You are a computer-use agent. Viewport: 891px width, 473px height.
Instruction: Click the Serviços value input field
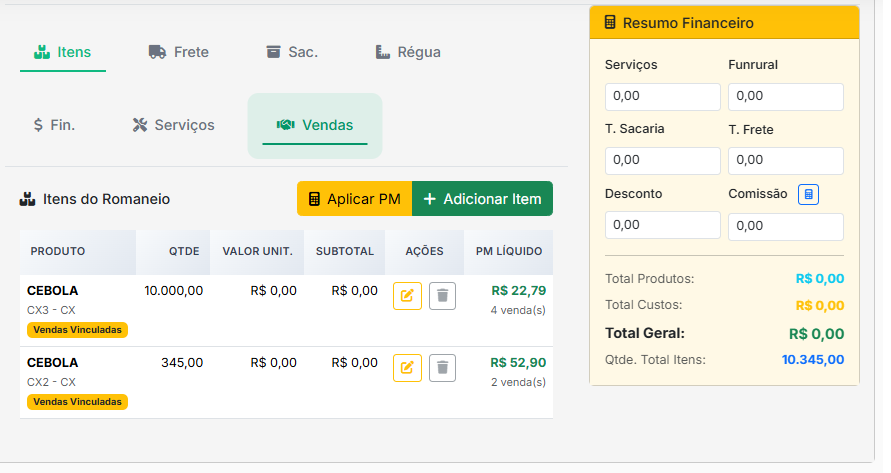(x=662, y=97)
